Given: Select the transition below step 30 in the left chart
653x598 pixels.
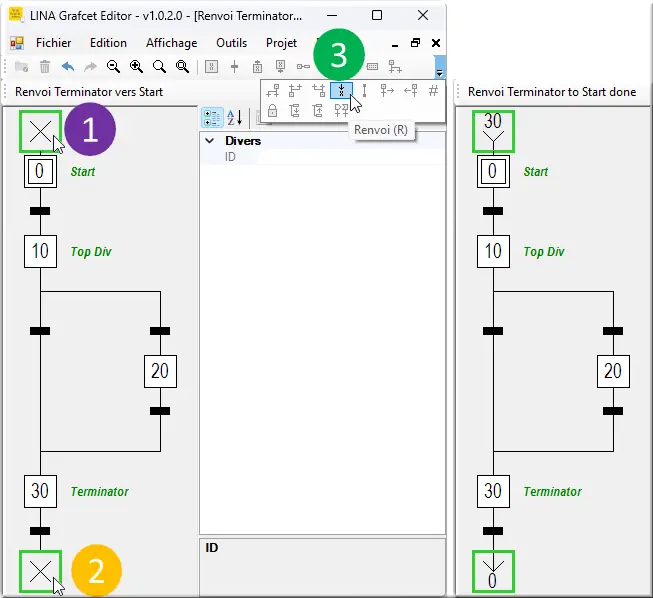Looking at the screenshot, I should 40,531.
